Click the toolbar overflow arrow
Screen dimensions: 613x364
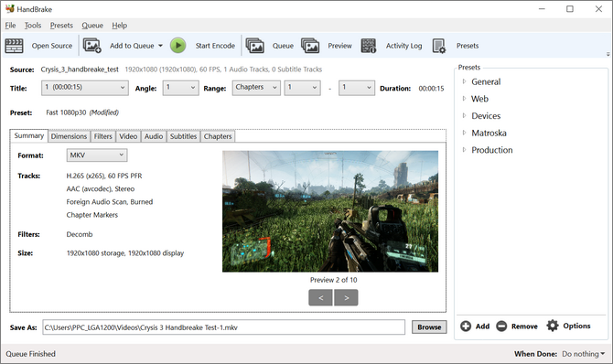pos(608,54)
